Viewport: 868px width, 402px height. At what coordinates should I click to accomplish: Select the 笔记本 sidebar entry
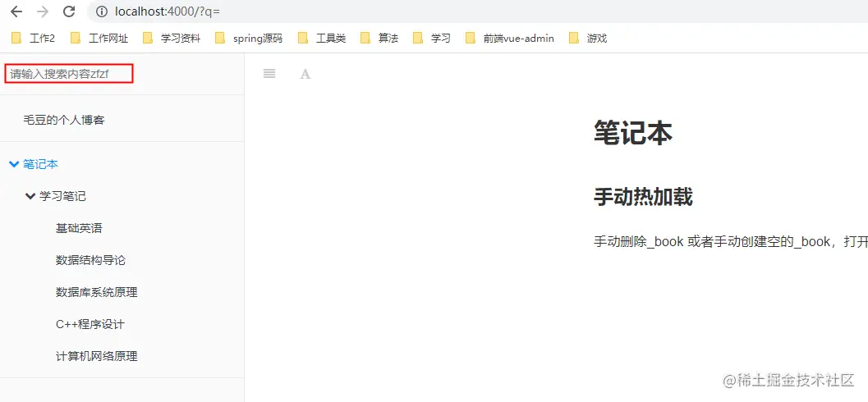click(40, 164)
